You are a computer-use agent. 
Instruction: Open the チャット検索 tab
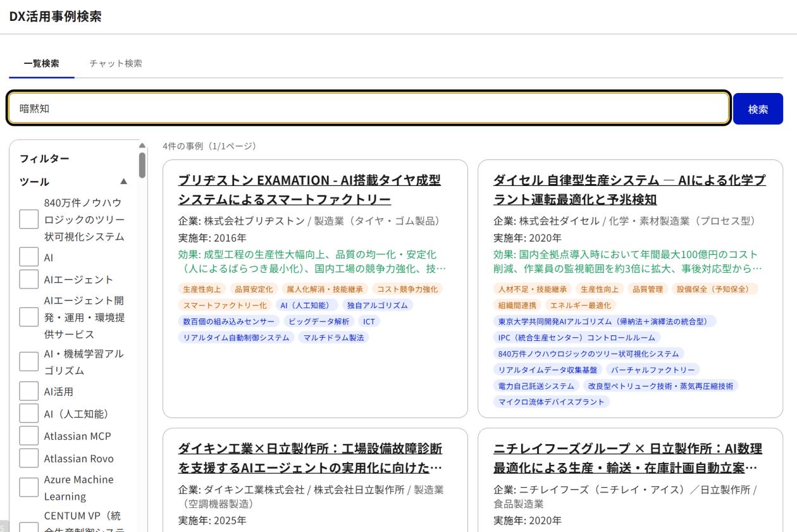click(x=116, y=63)
